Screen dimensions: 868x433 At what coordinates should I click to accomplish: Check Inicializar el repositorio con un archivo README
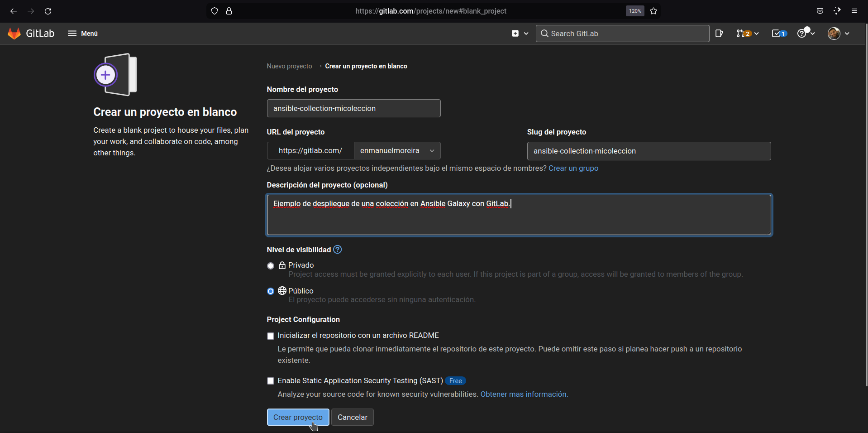[x=271, y=336]
